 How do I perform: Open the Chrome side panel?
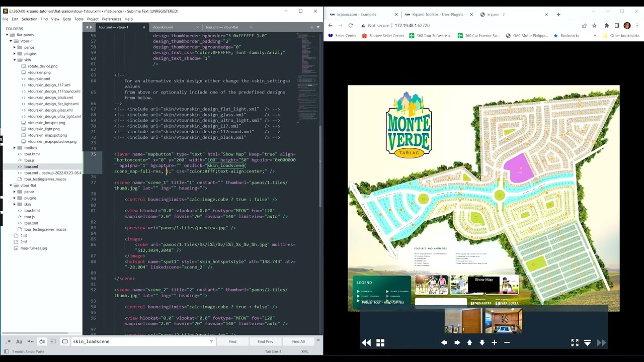[x=617, y=26]
